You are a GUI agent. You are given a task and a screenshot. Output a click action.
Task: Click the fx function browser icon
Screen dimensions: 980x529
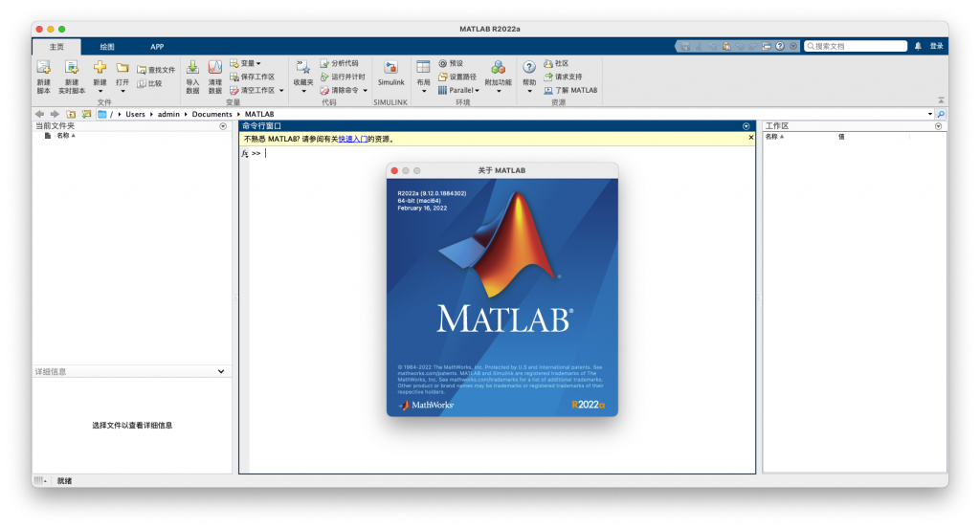pyautogui.click(x=244, y=154)
